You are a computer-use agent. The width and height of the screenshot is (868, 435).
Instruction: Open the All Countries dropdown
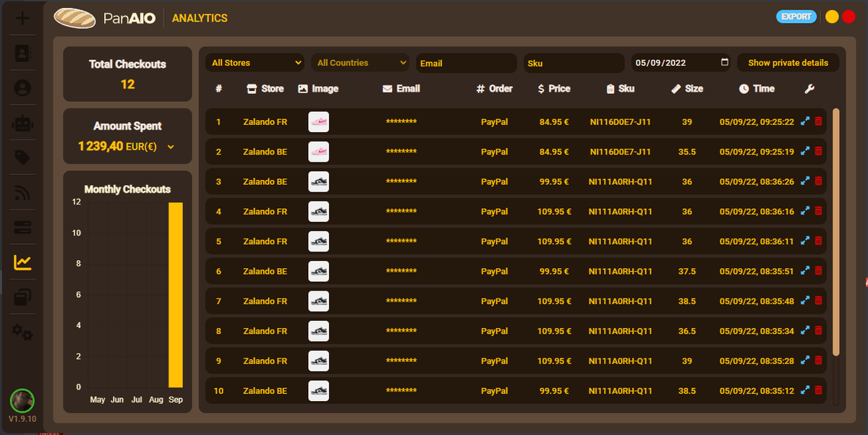pyautogui.click(x=360, y=63)
